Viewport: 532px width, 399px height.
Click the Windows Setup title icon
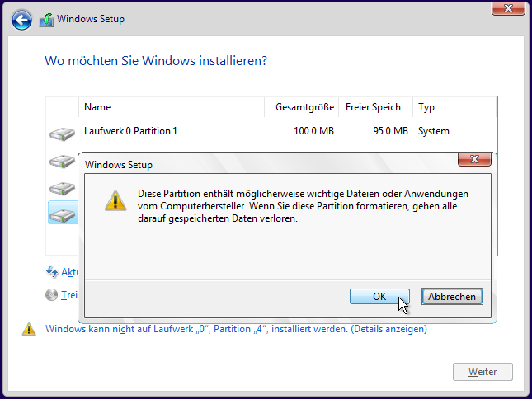coord(46,20)
